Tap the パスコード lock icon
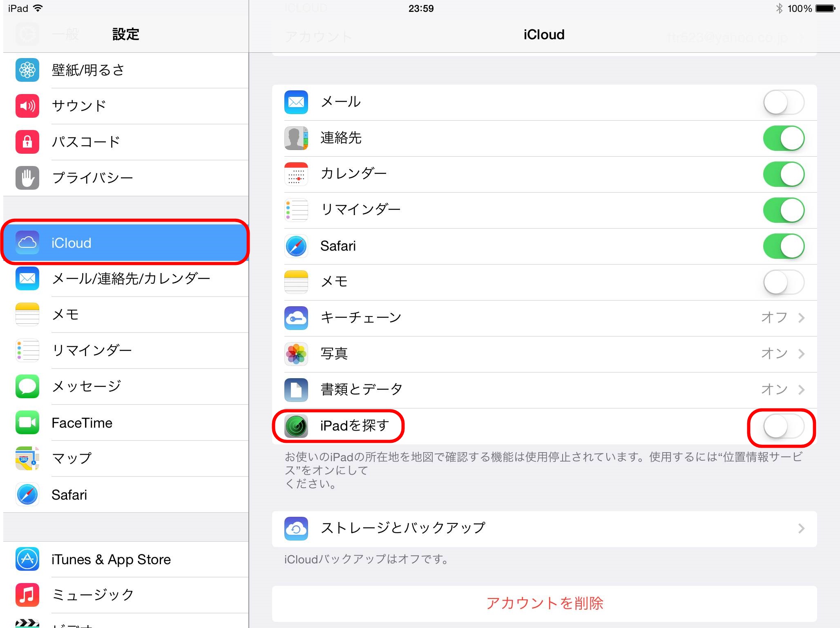This screenshot has height=628, width=840. [x=27, y=142]
